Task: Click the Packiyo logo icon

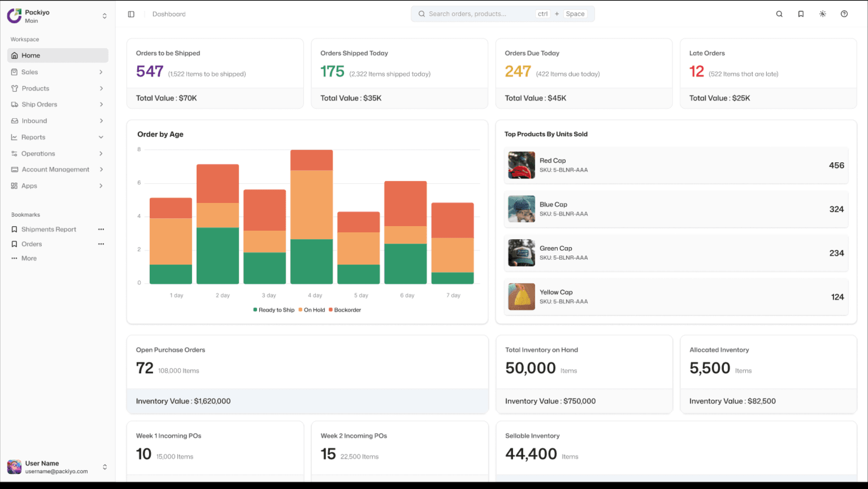Action: coord(14,16)
